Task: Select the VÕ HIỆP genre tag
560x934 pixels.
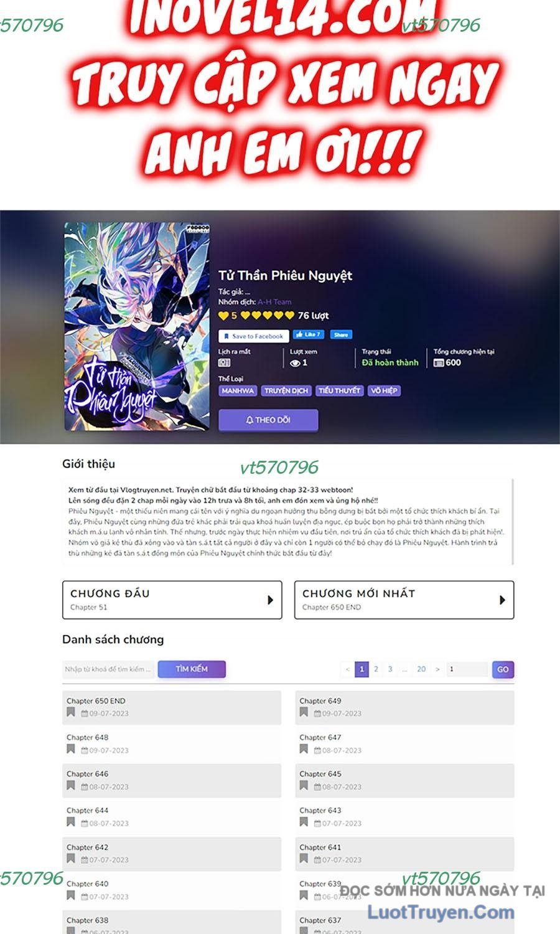Action: [x=384, y=390]
